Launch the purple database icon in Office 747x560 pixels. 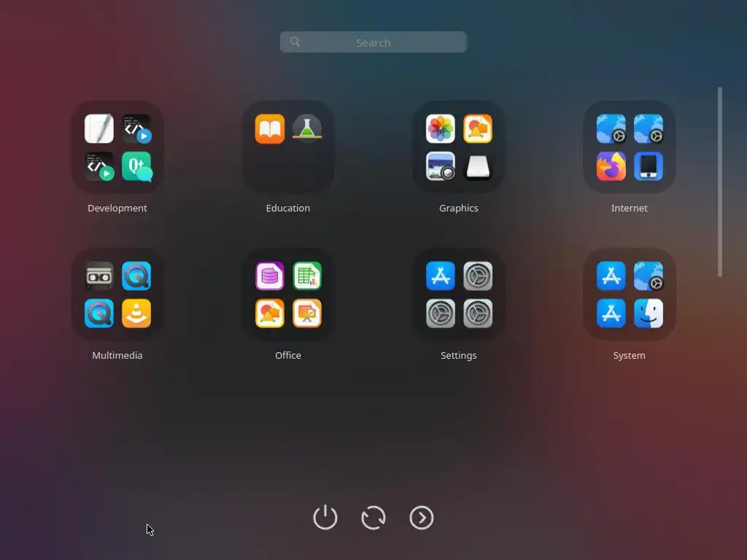(x=270, y=276)
